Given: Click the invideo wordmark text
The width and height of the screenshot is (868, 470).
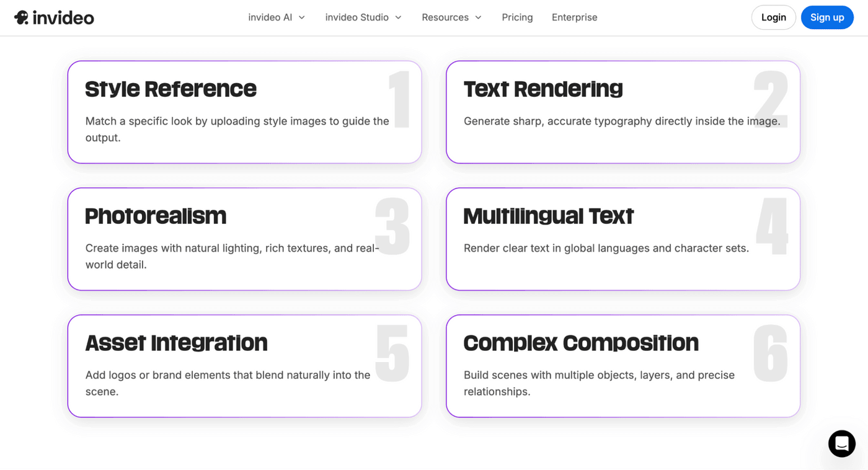Looking at the screenshot, I should [x=63, y=18].
